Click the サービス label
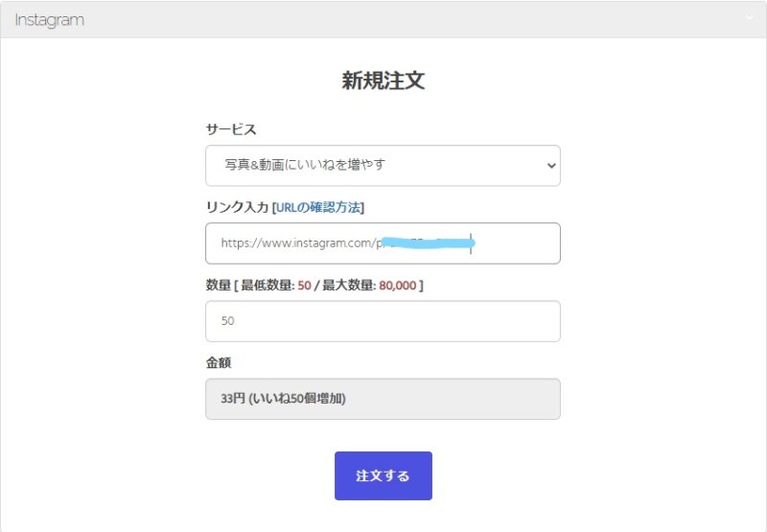Image resolution: width=767 pixels, height=532 pixels. pyautogui.click(x=231, y=129)
